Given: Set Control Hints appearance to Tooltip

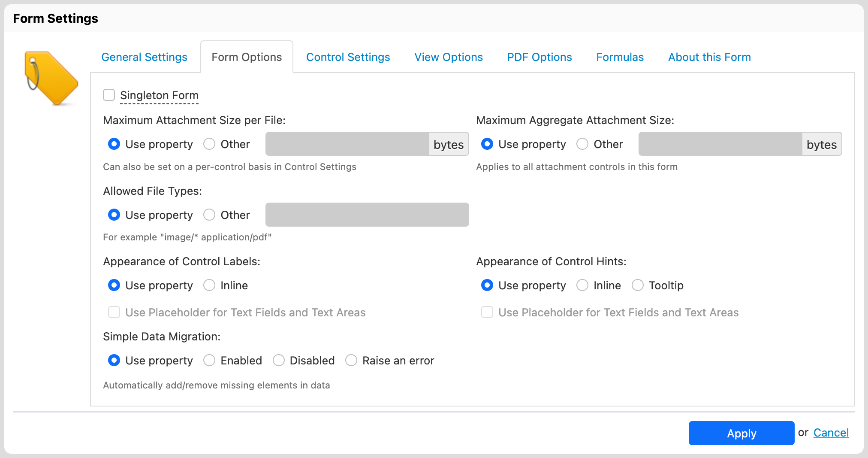Looking at the screenshot, I should [x=638, y=285].
